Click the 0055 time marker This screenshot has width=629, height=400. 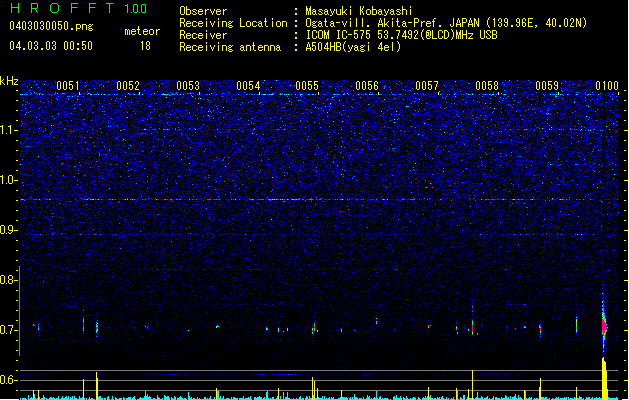[x=307, y=86]
